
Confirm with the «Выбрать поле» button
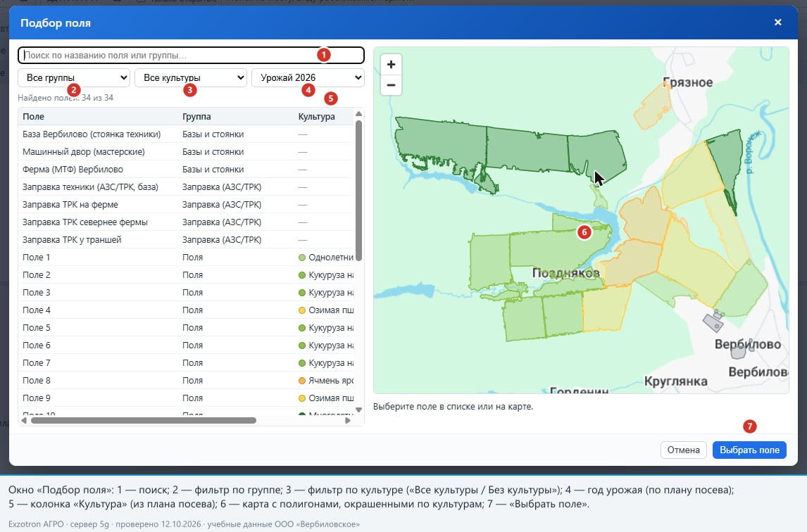click(x=749, y=450)
